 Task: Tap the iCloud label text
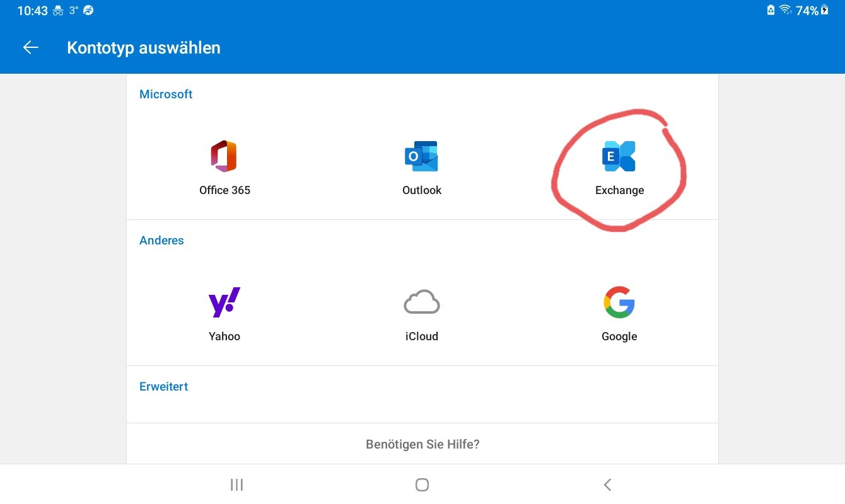[x=422, y=336]
